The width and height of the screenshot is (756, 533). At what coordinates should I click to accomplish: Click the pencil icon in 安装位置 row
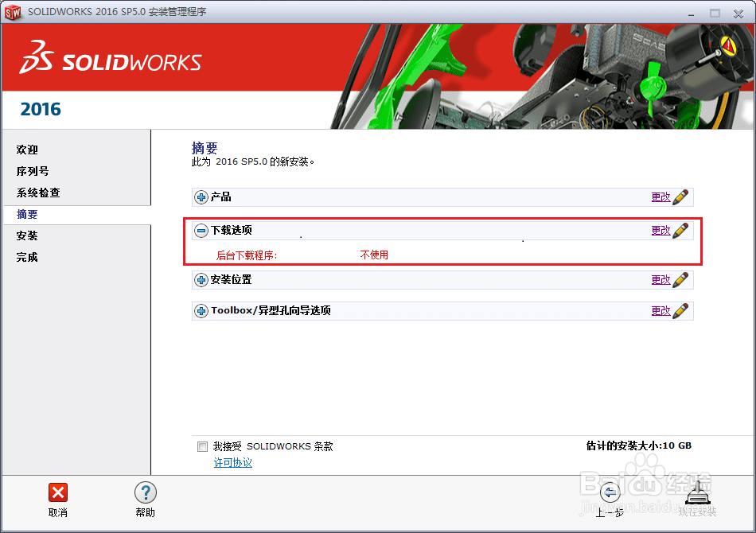[x=680, y=280]
